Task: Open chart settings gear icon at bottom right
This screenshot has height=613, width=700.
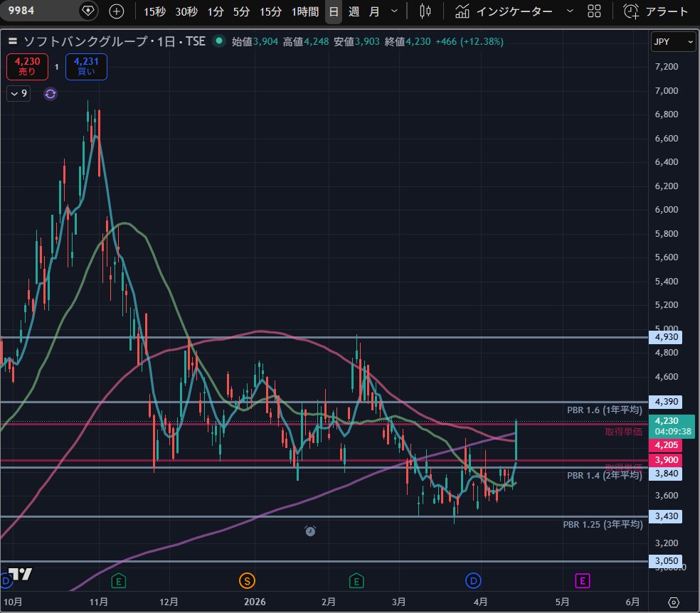Action: point(674,602)
